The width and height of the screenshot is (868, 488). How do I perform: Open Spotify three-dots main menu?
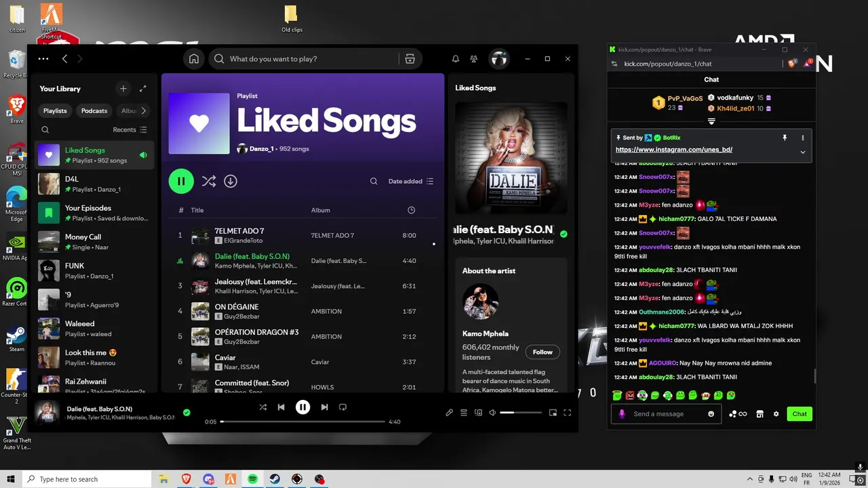[x=43, y=59]
